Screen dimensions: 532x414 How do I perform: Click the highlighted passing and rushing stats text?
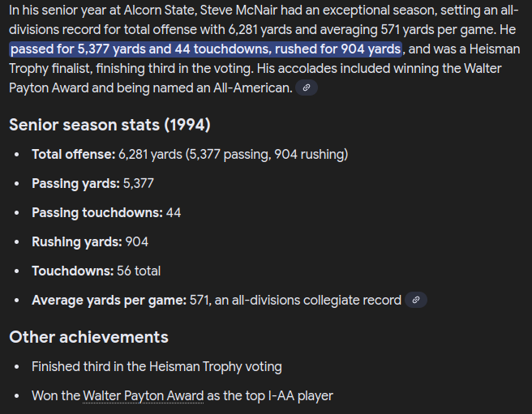point(206,49)
